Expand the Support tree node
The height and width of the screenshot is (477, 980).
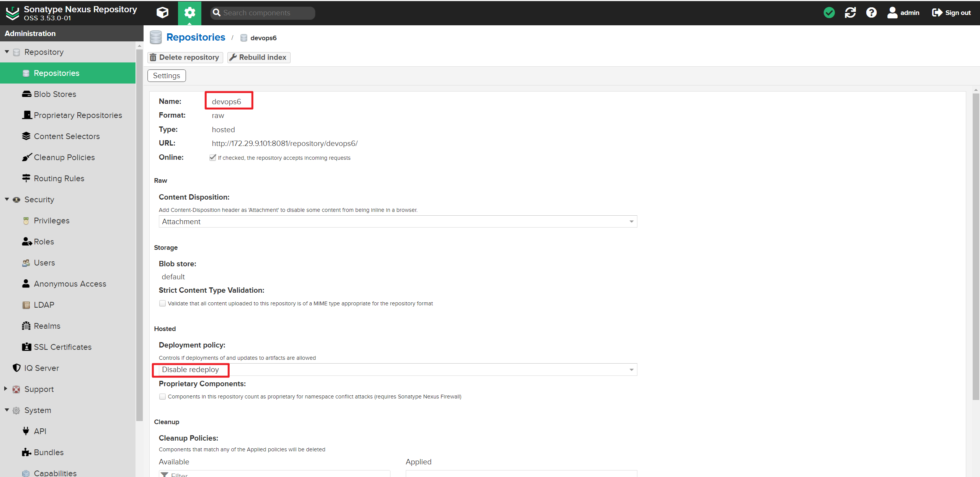(x=6, y=389)
